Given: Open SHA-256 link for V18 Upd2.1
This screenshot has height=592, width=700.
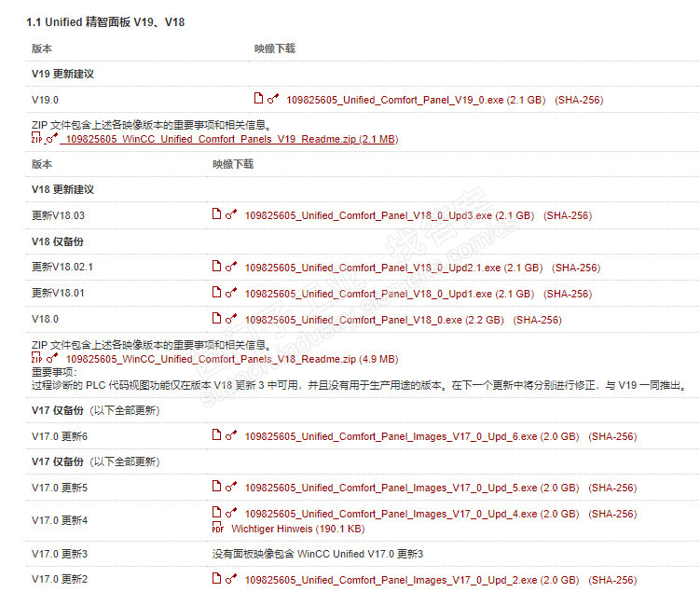Looking at the screenshot, I should coord(576,268).
